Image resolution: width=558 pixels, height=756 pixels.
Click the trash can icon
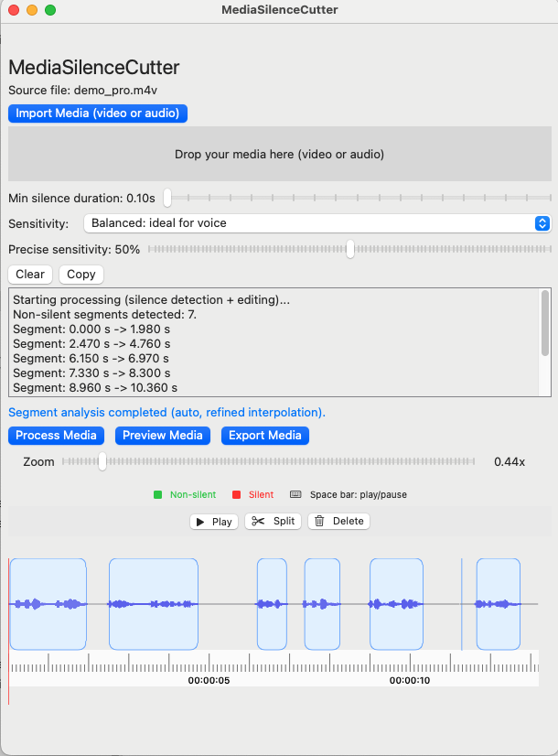319,521
